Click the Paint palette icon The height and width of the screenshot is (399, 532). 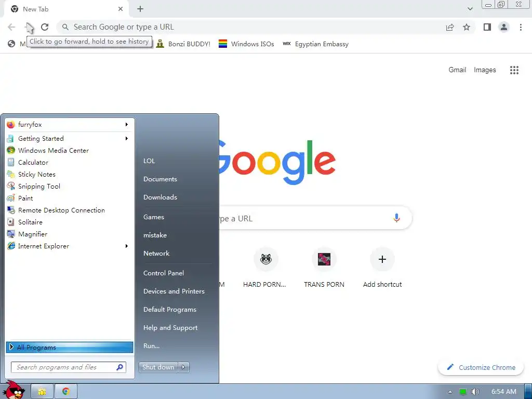[11, 198]
